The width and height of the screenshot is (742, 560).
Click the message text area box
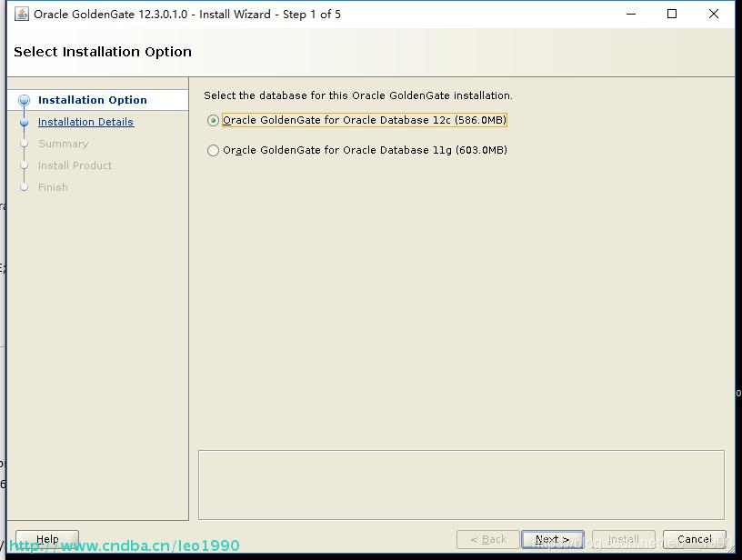[461, 485]
